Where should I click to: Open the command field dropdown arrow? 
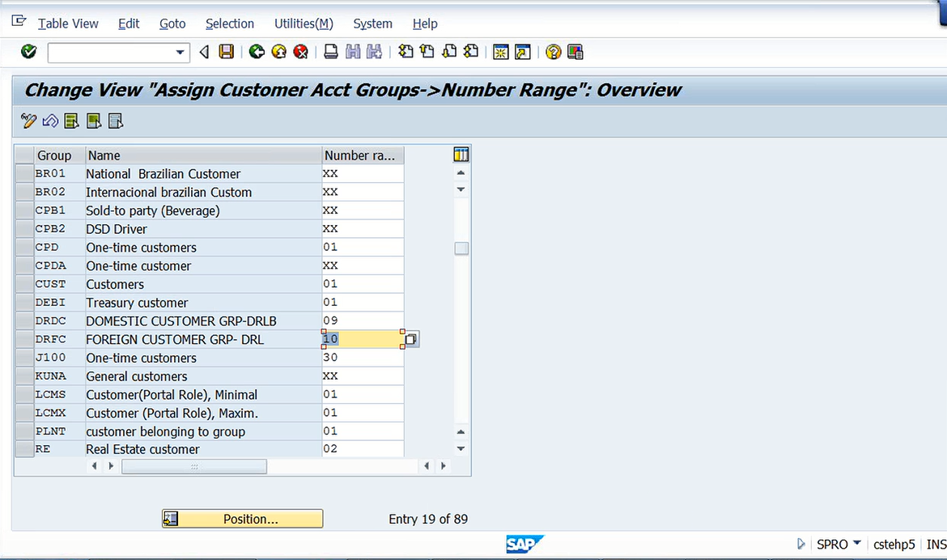pos(180,53)
